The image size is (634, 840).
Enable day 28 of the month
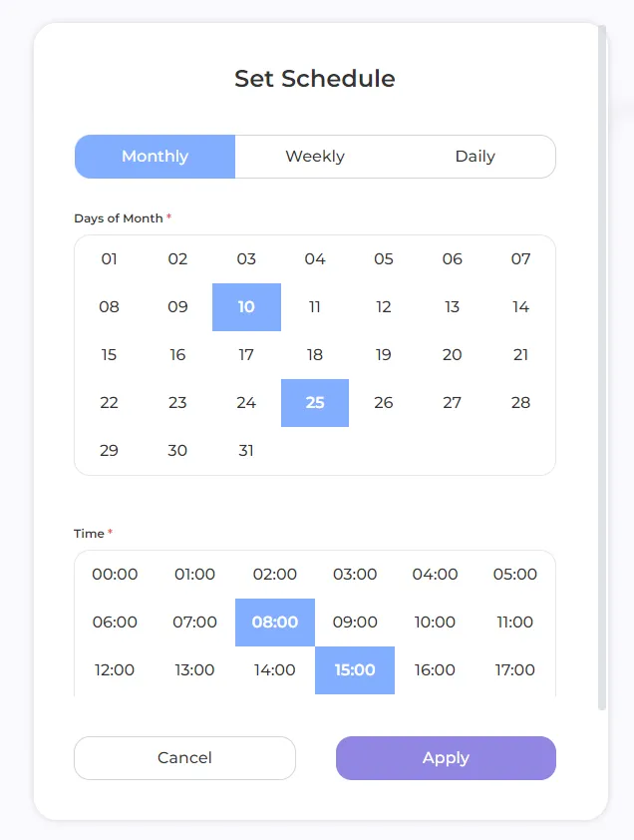coord(520,403)
